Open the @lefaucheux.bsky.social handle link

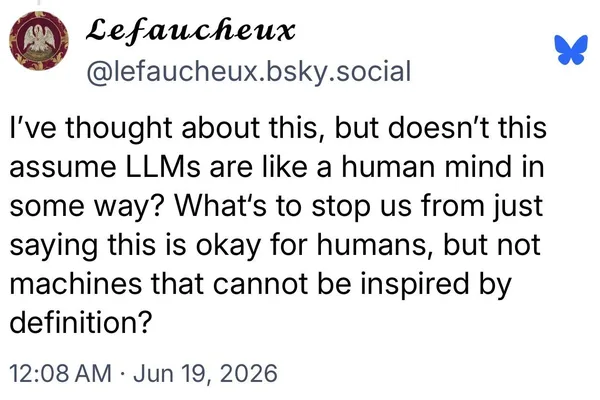pyautogui.click(x=249, y=72)
